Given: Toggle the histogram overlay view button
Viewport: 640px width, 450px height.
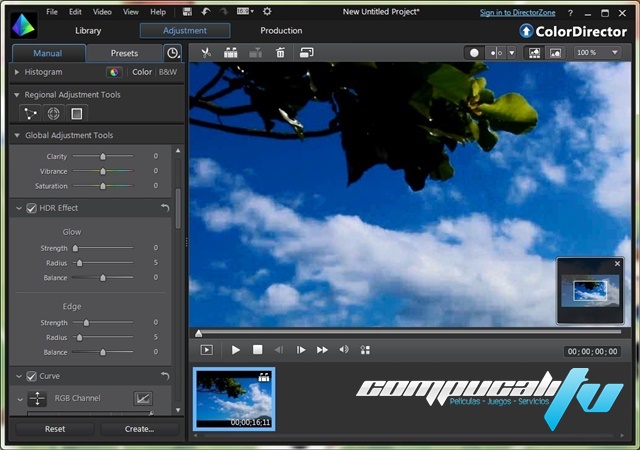Looking at the screenshot, I should pyautogui.click(x=534, y=53).
